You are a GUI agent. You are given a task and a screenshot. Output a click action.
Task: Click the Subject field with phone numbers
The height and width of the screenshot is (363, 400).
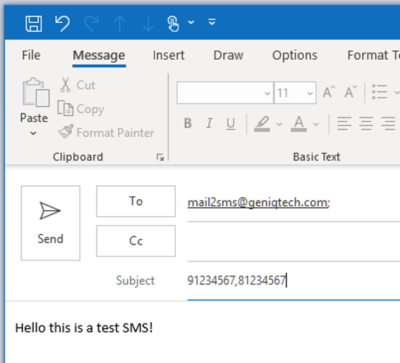point(293,280)
